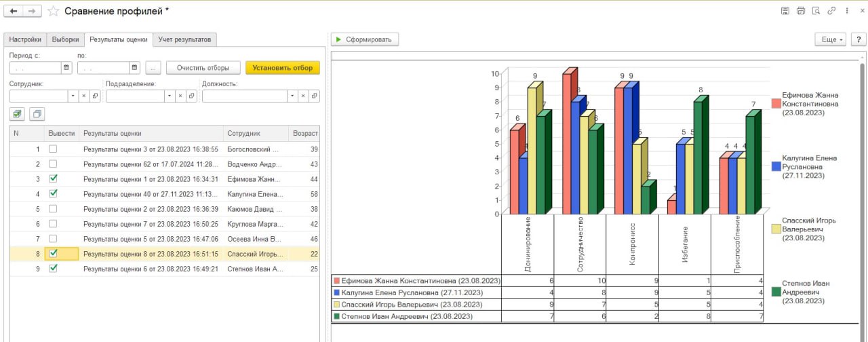The image size is (868, 342).
Task: Uncheck the Ефимова Жанна result checkbox
Action: [x=53, y=178]
